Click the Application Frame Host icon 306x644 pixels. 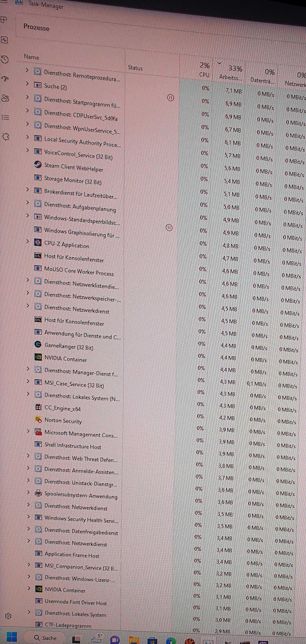coord(38,553)
